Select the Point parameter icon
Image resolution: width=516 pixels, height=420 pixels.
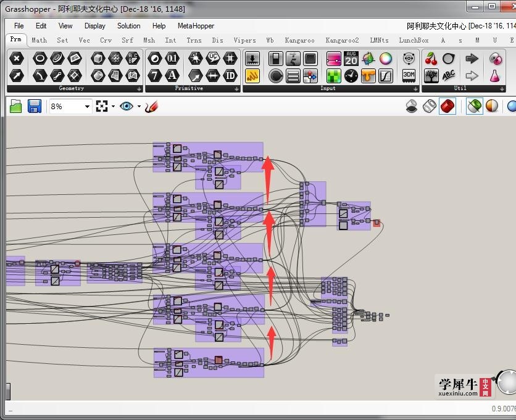(x=17, y=59)
